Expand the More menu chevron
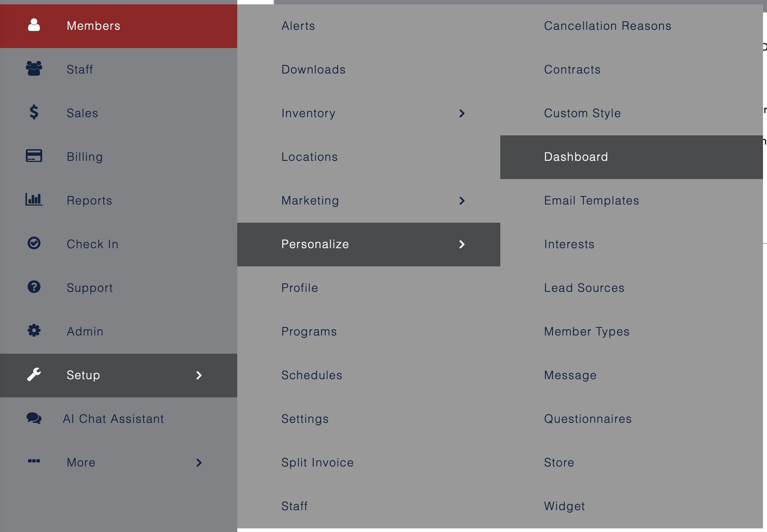The height and width of the screenshot is (532, 767). 199,463
